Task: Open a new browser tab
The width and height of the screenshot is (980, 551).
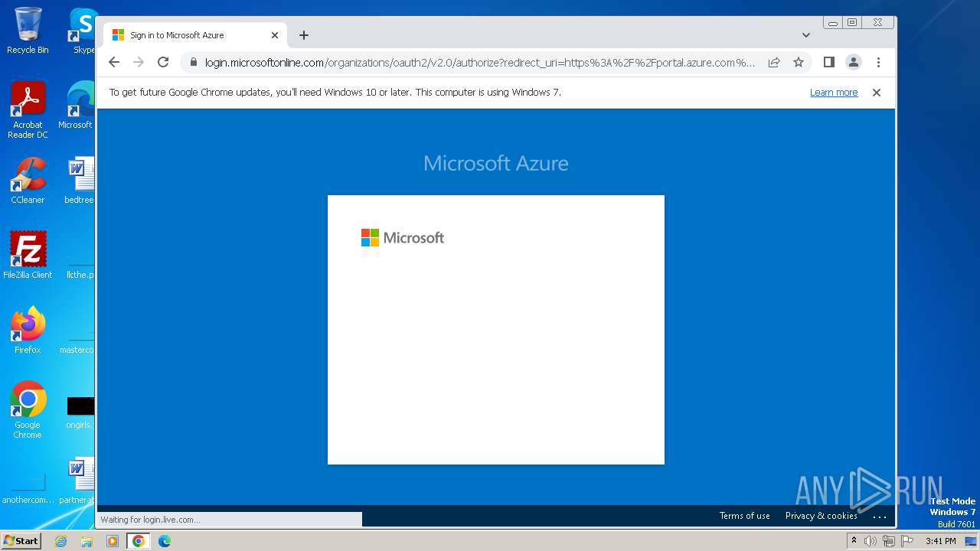Action: [x=304, y=35]
